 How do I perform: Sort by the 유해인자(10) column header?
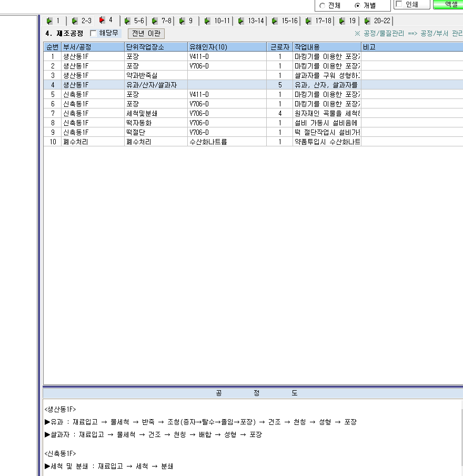(227, 47)
